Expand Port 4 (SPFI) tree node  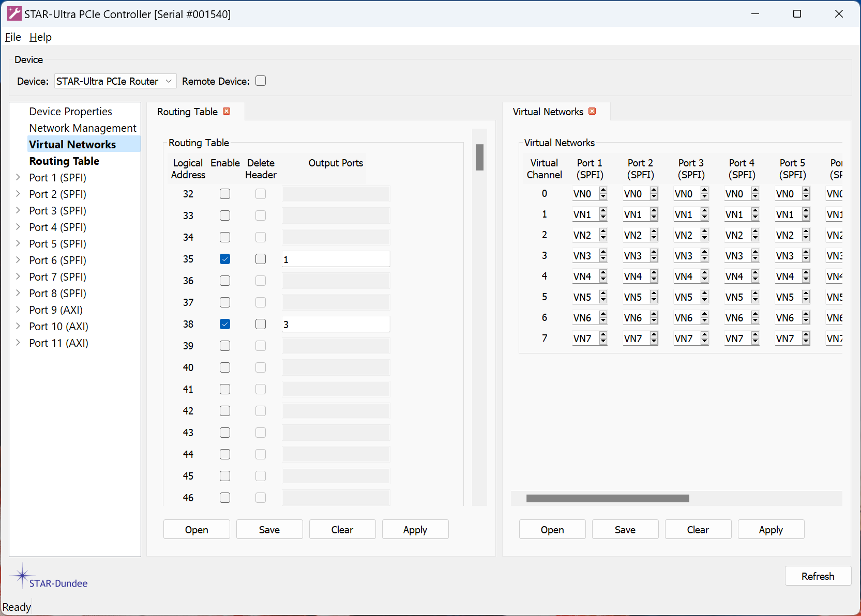18,227
